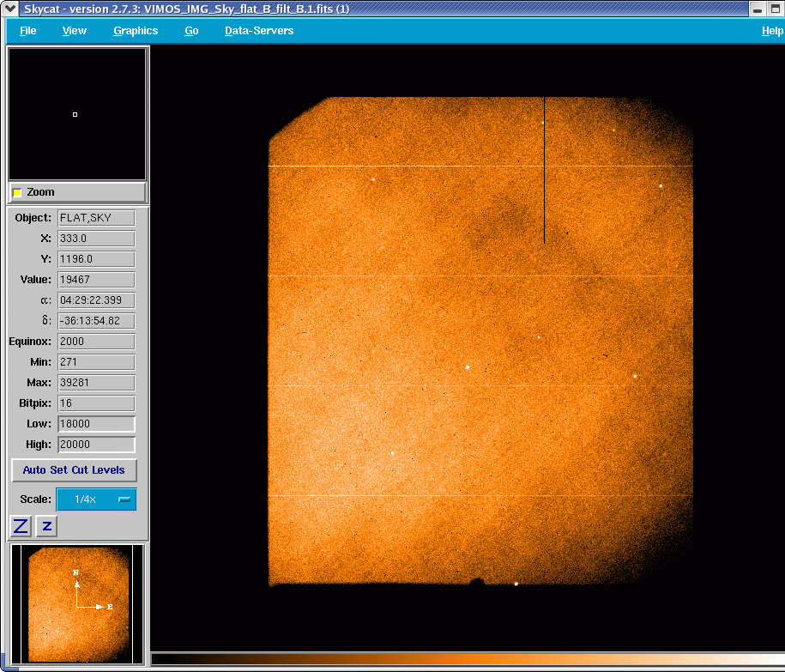
Task: Open the Help menu
Action: click(772, 31)
